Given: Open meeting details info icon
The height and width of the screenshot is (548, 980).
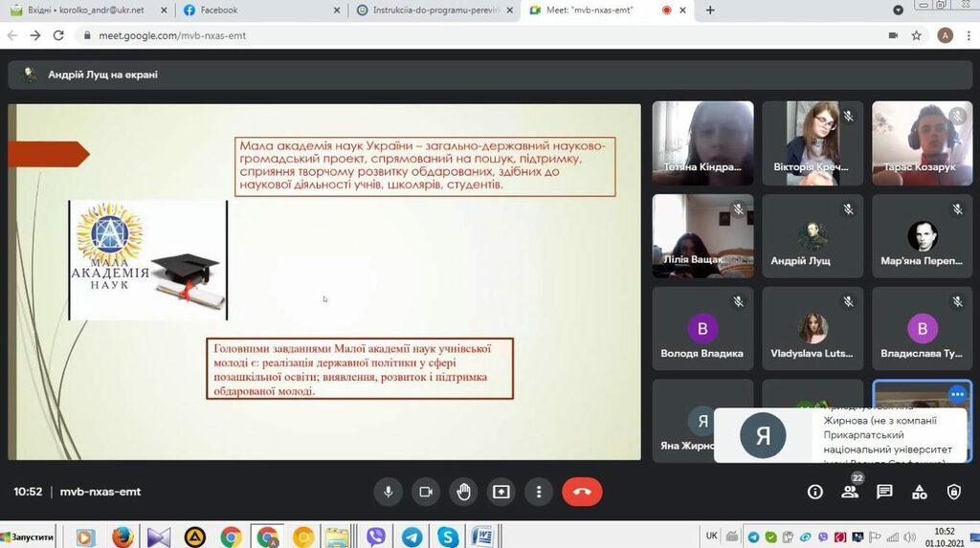Looking at the screenshot, I should coord(815,492).
